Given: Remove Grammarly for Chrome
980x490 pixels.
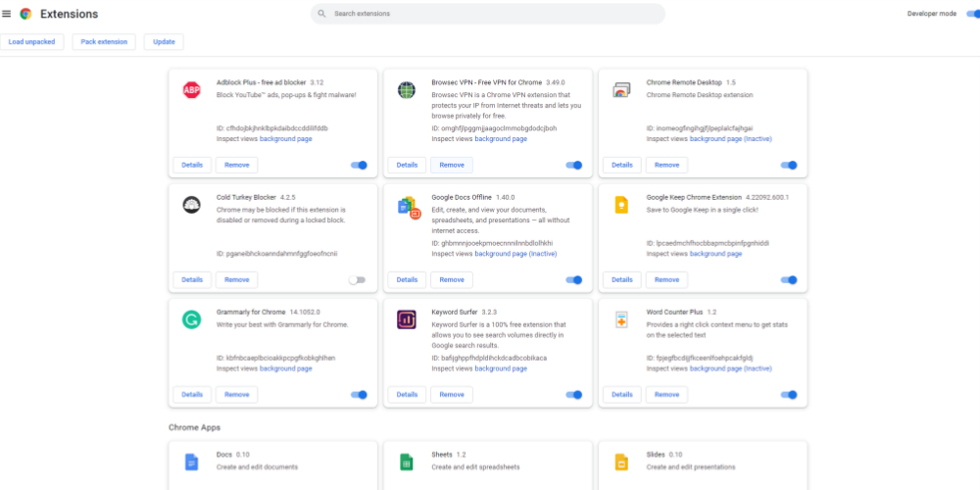Looking at the screenshot, I should (237, 394).
